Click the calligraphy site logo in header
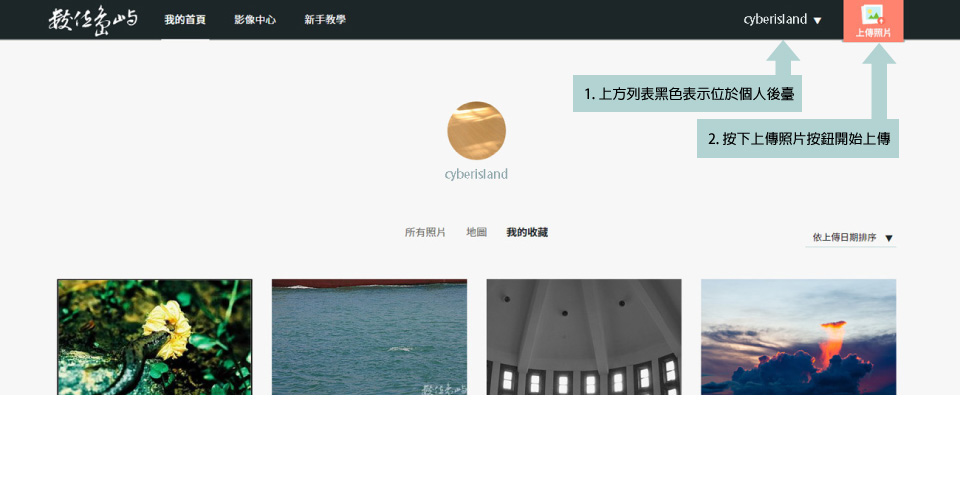The height and width of the screenshot is (479, 960). click(92, 20)
